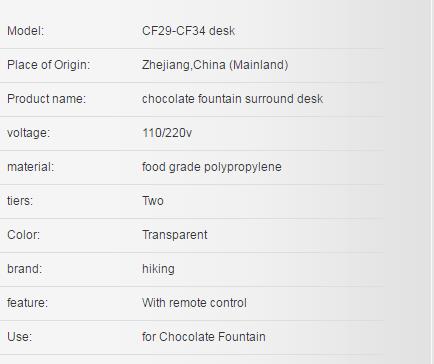
Task: Select Zhejiang,China (Mainland) text
Action: pos(215,65)
